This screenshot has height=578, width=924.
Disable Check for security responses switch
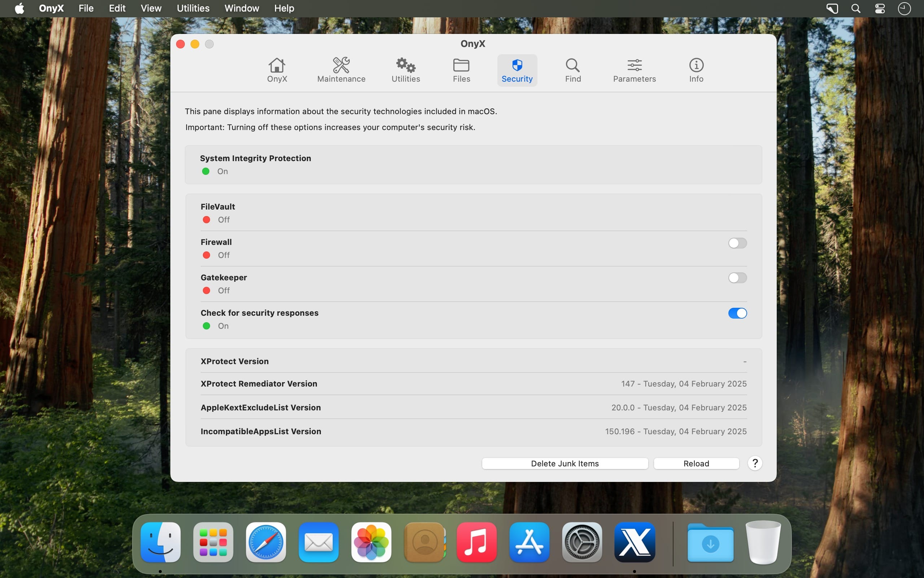(737, 313)
